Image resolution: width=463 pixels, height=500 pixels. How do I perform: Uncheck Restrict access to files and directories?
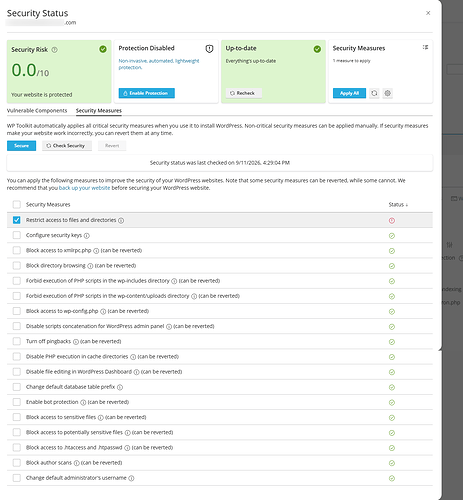coord(17,220)
